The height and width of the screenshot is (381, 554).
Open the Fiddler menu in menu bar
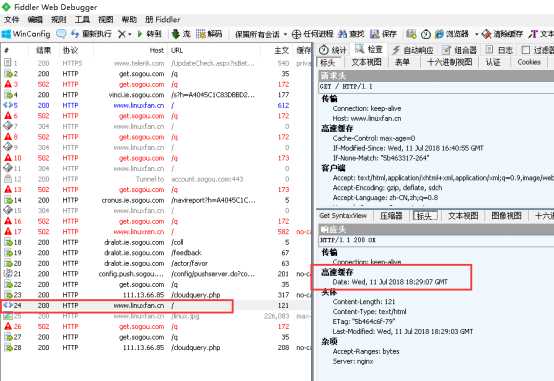(x=163, y=19)
